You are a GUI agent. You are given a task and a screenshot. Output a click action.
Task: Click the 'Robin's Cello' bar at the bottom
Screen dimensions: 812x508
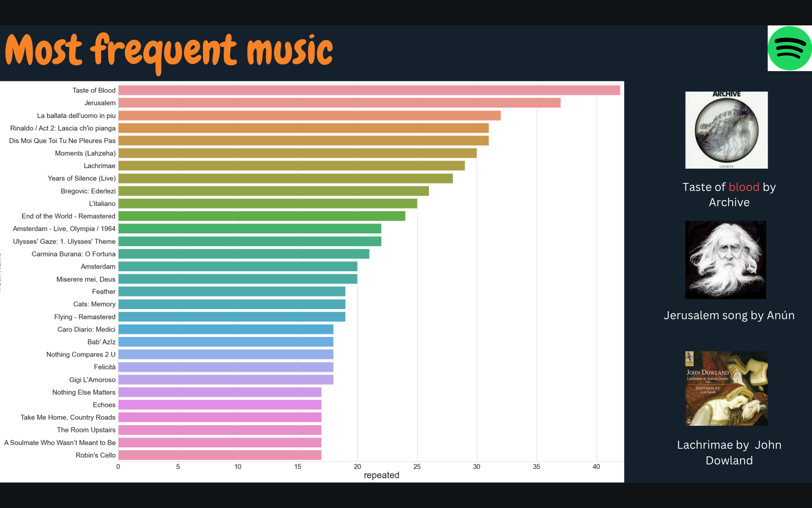(x=219, y=455)
